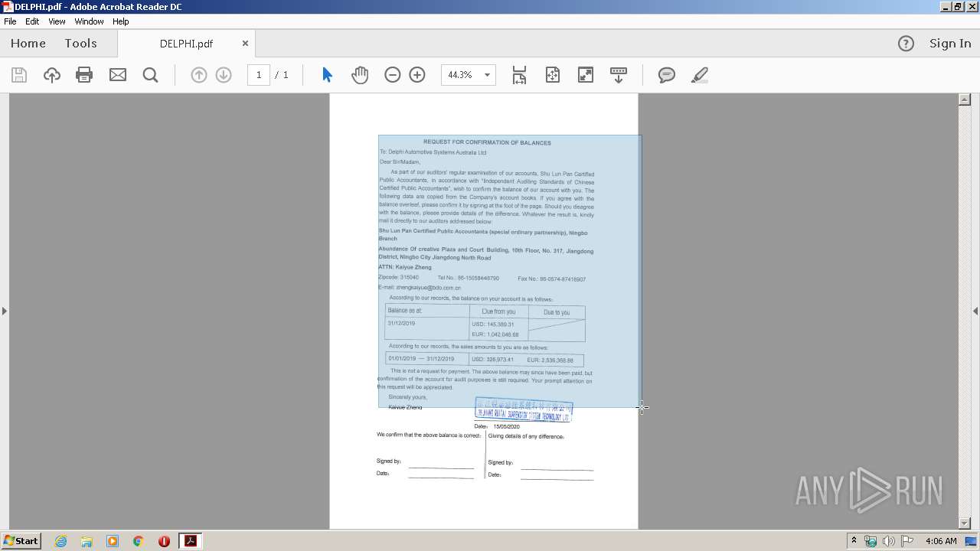The image size is (980, 551).
Task: Choose the Selection arrow tool
Action: coord(328,75)
